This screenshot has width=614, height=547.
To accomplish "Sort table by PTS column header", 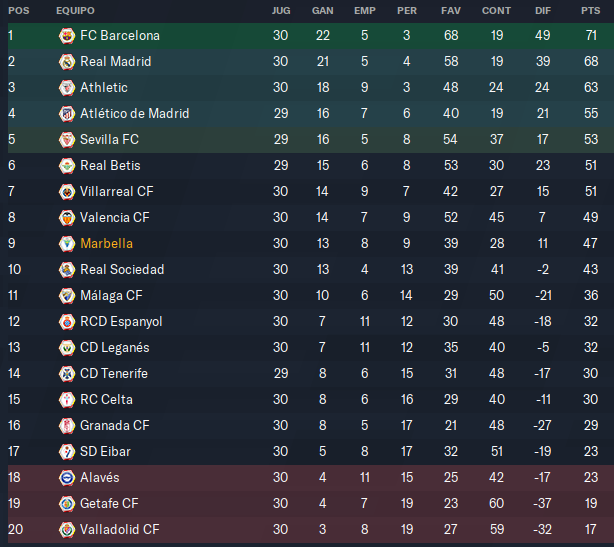I will click(591, 11).
